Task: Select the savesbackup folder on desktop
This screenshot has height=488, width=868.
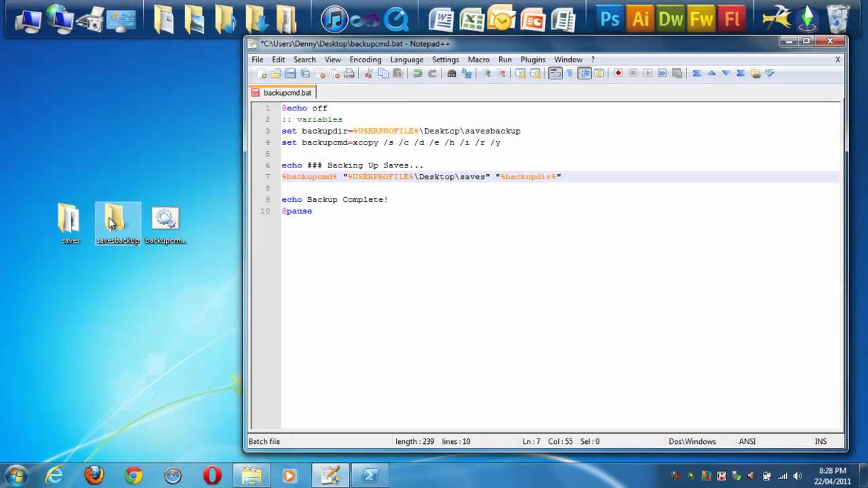Action: (117, 224)
